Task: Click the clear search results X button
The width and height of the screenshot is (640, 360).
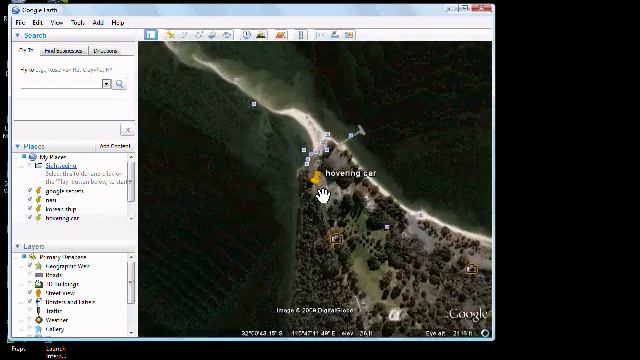Action: coord(128,130)
